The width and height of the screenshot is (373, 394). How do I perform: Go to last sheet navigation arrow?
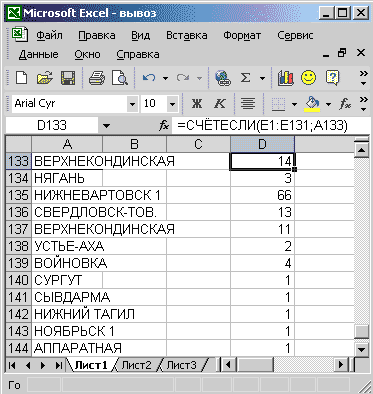point(59,366)
